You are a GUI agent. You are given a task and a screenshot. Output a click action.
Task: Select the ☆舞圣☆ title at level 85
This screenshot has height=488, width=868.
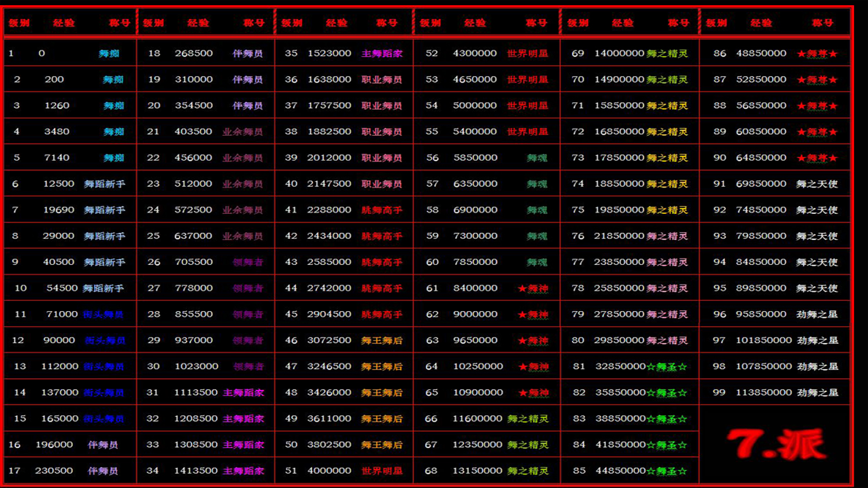(x=667, y=471)
